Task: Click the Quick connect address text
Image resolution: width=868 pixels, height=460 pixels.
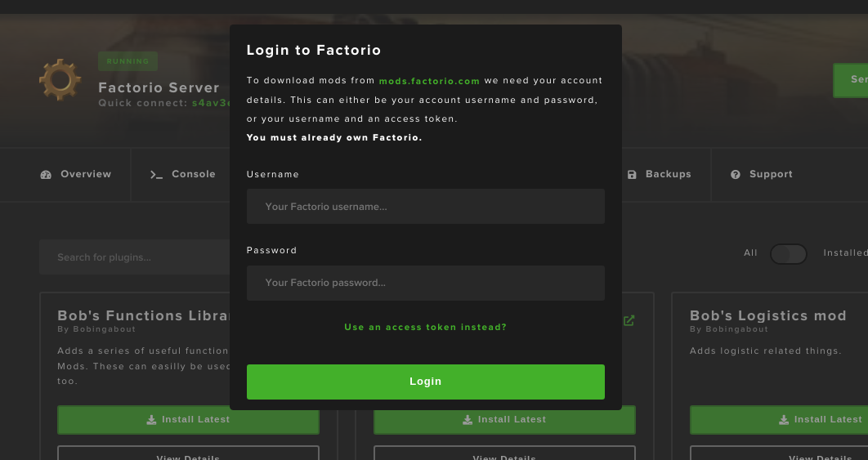Action: point(210,103)
